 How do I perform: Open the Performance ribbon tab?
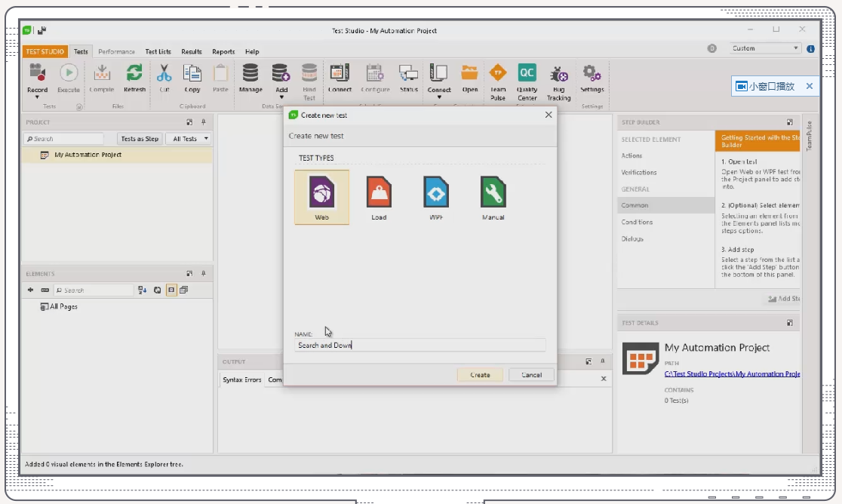(x=116, y=51)
